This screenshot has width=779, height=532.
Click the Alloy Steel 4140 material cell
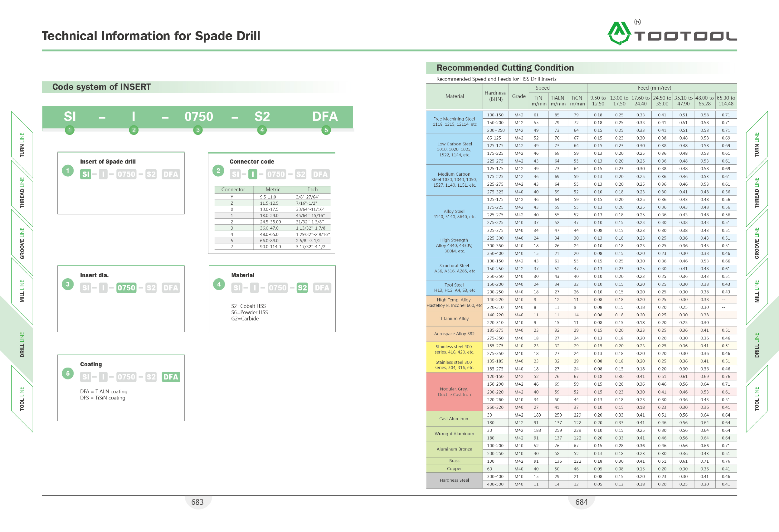(454, 214)
